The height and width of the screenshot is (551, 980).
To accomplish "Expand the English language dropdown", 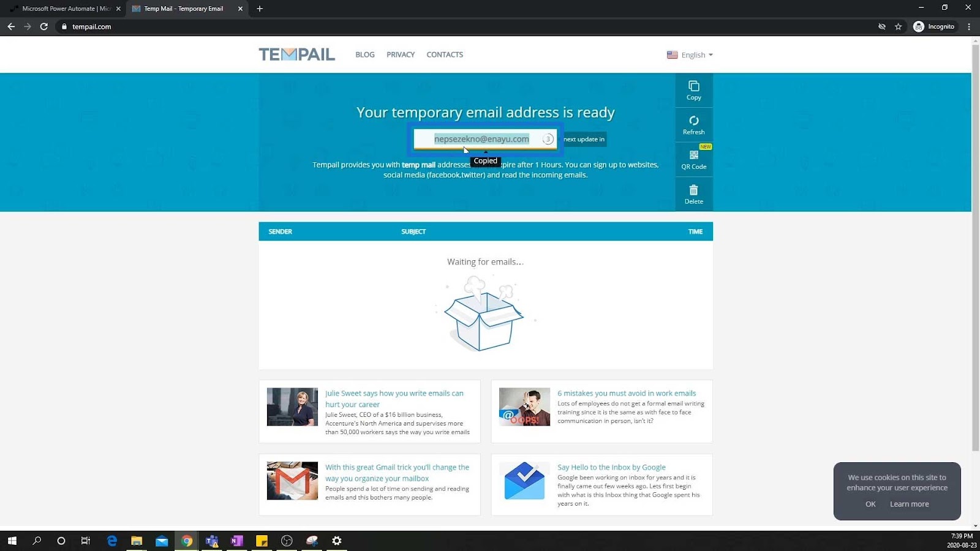I will 690,54.
